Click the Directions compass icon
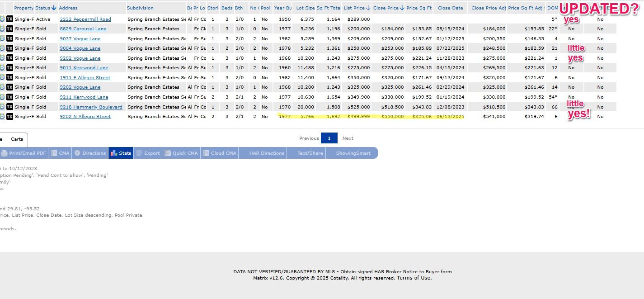644x299 pixels. (x=77, y=153)
